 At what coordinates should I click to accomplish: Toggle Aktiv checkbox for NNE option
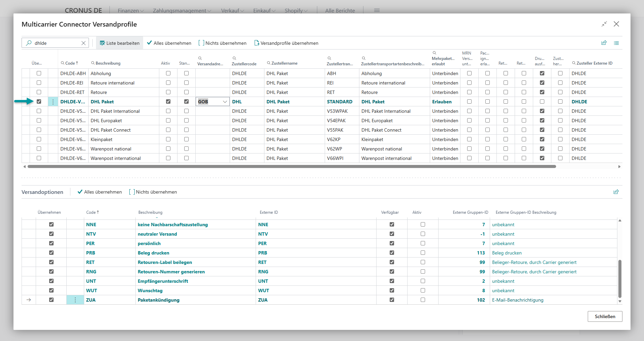click(423, 225)
